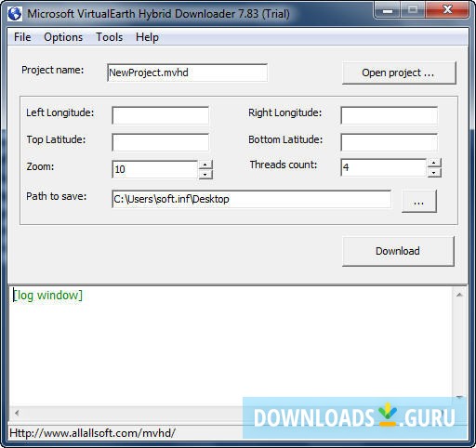Increase Threads count with up arrow

coord(434,163)
